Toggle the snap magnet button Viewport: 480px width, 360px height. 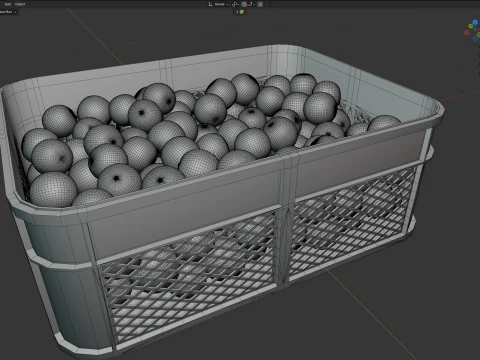point(244,4)
